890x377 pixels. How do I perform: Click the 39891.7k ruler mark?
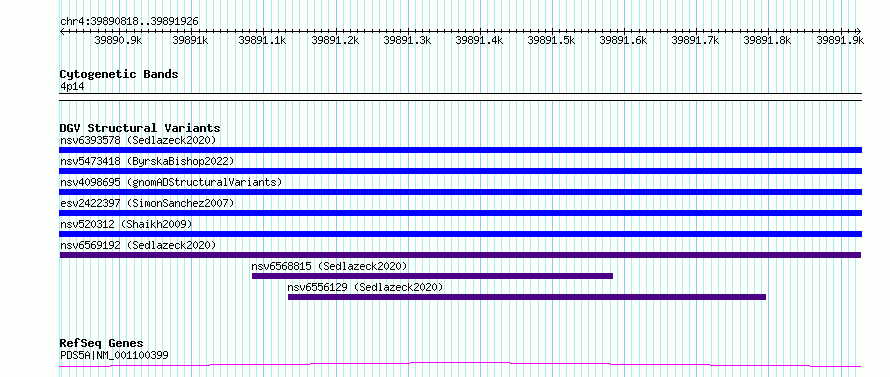click(x=695, y=40)
